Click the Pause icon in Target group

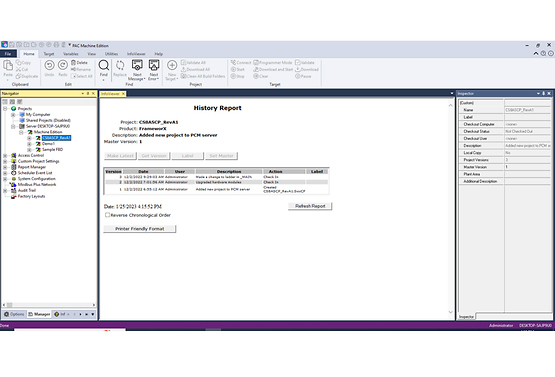tap(298, 76)
